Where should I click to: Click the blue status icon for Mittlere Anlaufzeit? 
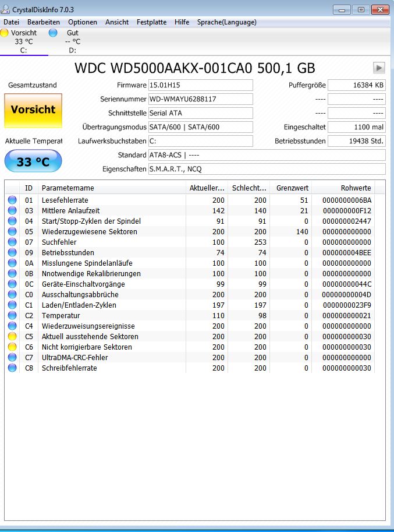[12, 210]
